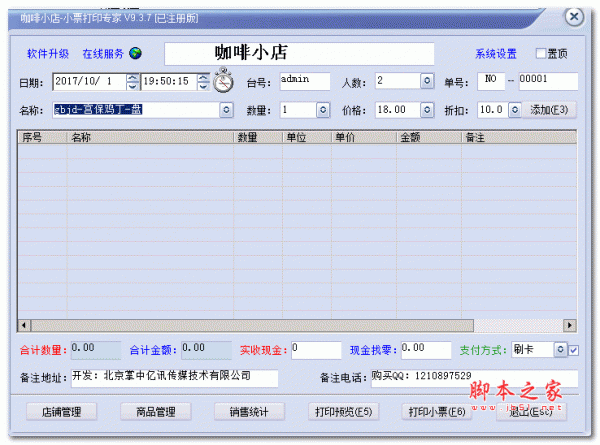600x445 pixels.
Task: Click 打印预览(F5) print preview button
Action: pyautogui.click(x=343, y=411)
